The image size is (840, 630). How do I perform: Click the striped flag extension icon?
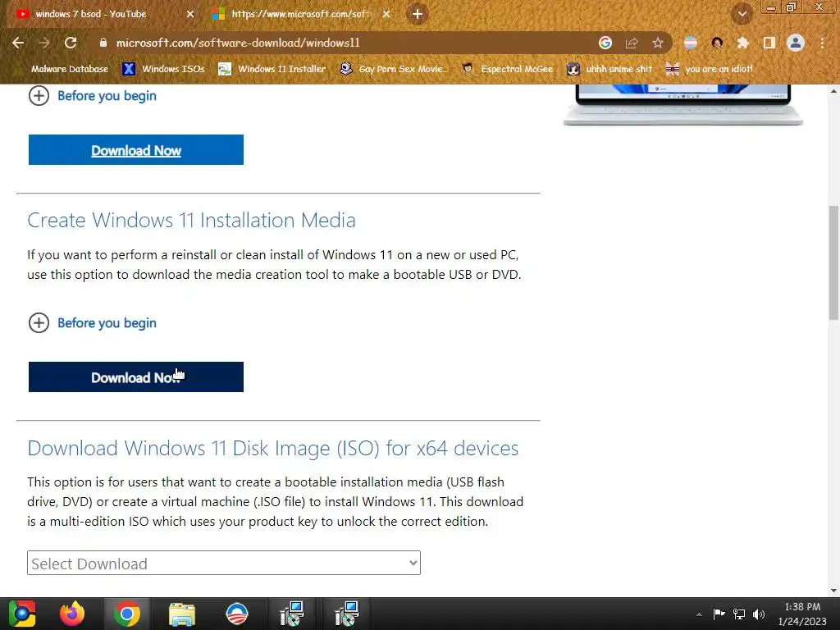[x=691, y=43]
